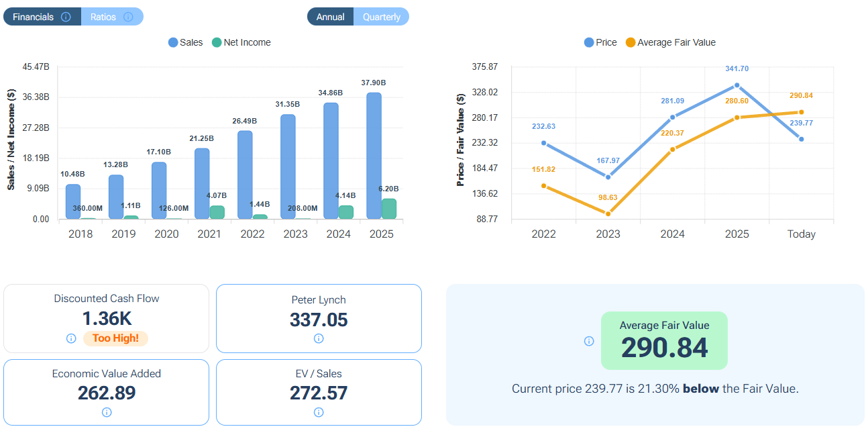Open Peter Lynch info icon
Screen dimensions: 868x435
(x=319, y=338)
